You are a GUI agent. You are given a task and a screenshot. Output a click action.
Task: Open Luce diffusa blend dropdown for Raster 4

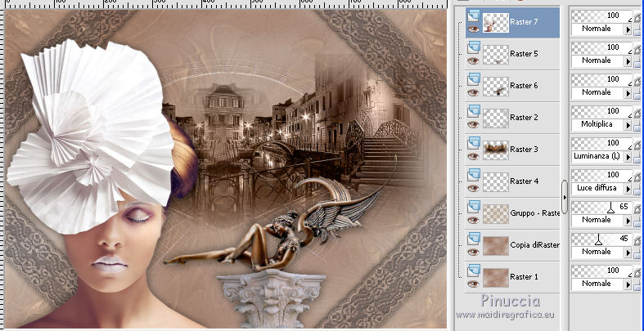(628, 189)
